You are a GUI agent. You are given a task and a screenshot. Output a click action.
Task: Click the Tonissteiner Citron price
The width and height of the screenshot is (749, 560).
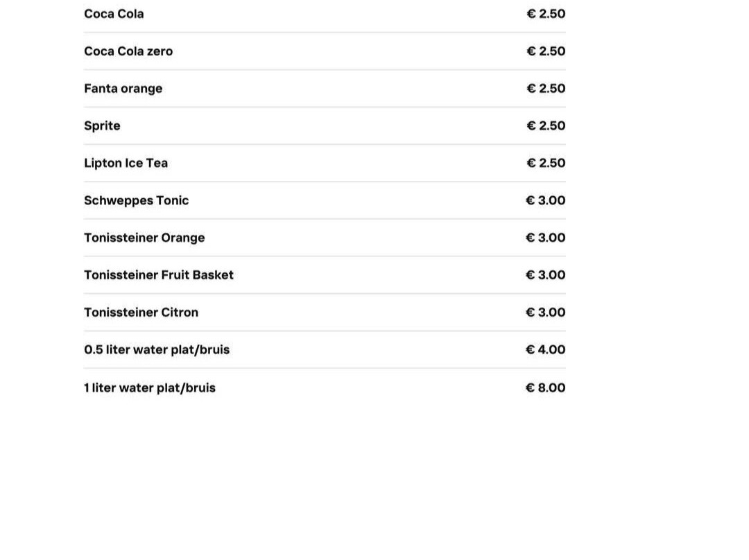[545, 313]
